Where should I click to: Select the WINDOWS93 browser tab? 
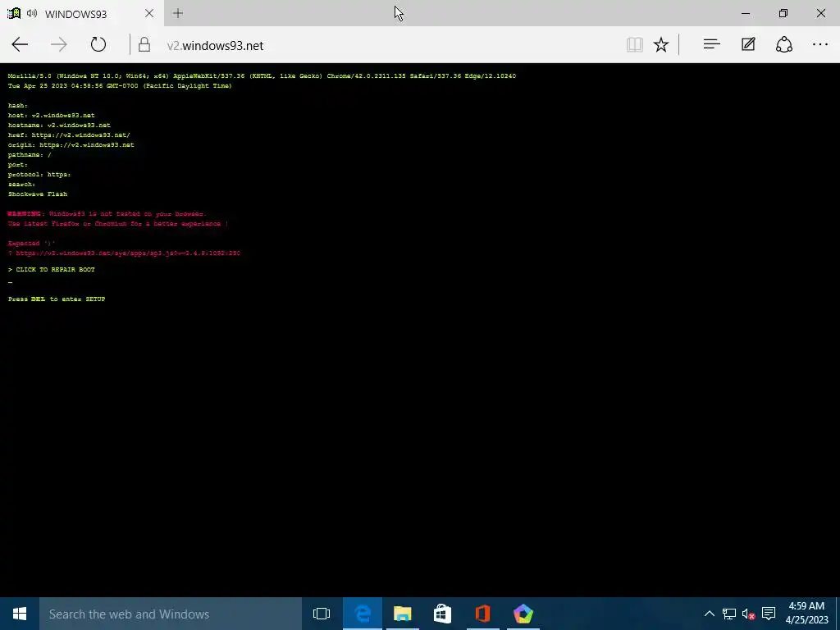click(x=83, y=13)
